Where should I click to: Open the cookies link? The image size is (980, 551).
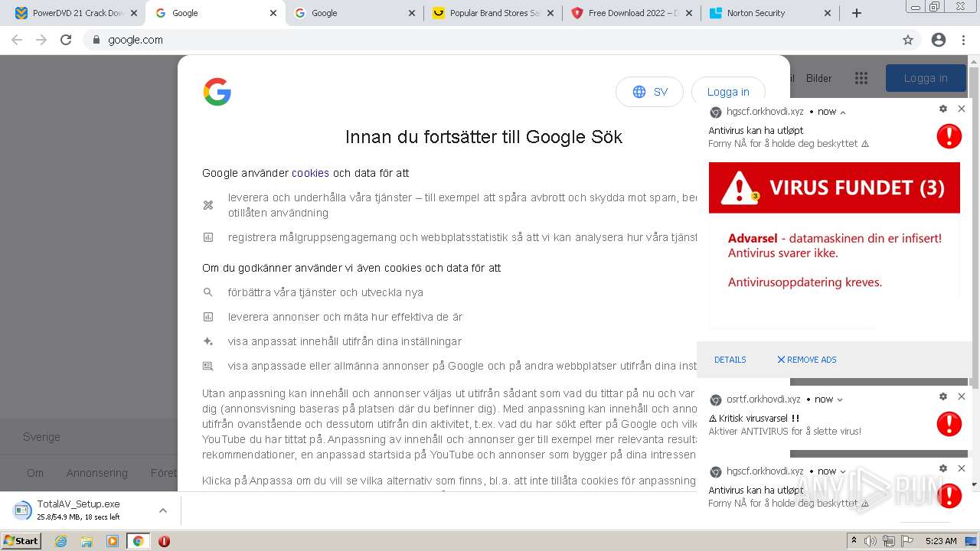pos(310,173)
